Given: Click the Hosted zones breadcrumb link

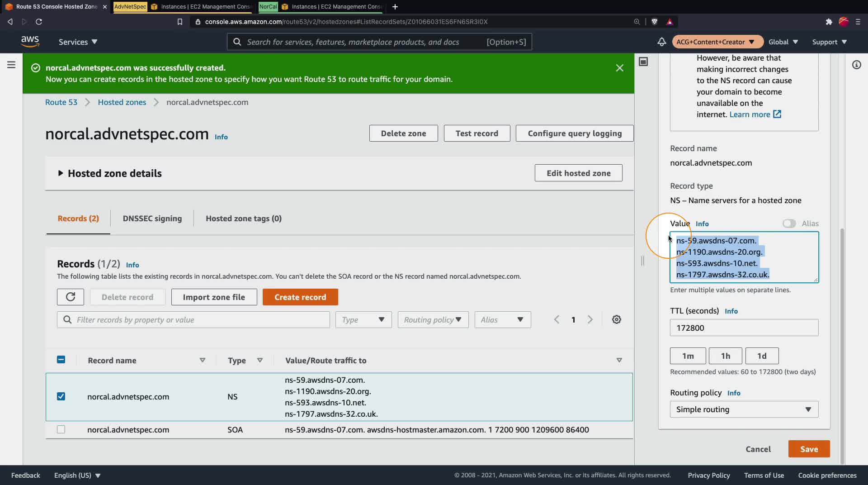Looking at the screenshot, I should click(122, 102).
